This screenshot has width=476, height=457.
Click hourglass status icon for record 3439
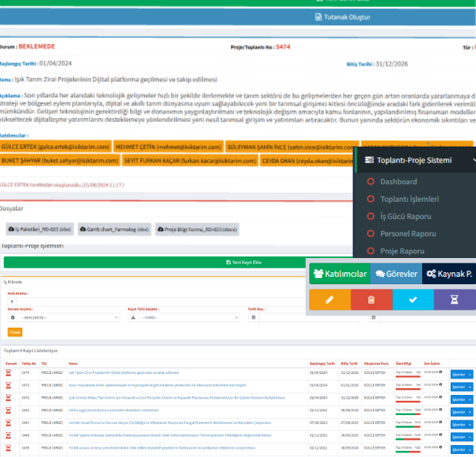click(x=8, y=447)
